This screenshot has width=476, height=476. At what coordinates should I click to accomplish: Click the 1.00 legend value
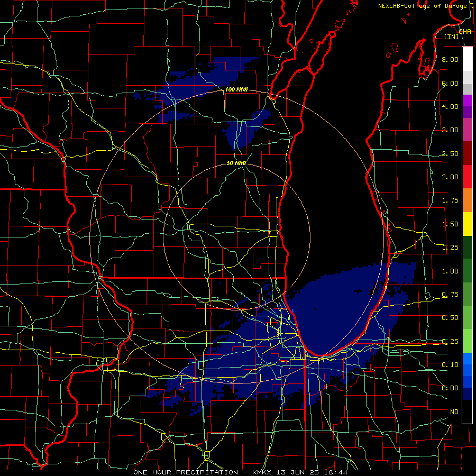click(450, 271)
